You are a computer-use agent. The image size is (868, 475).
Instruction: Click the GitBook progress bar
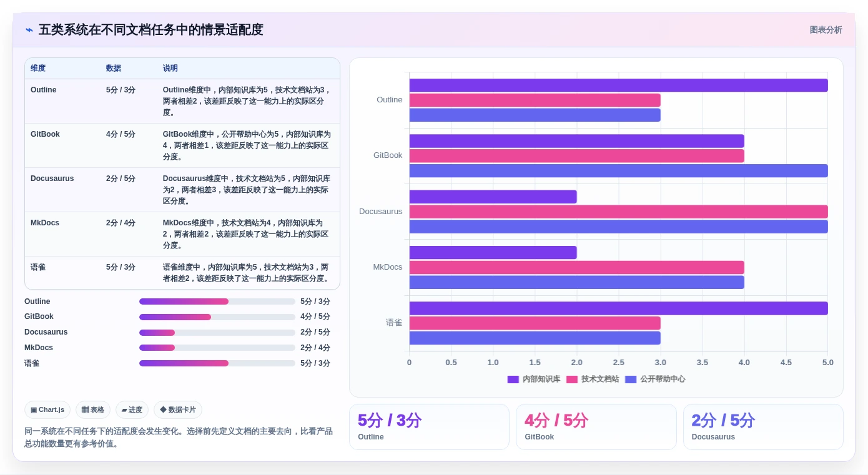[217, 317]
